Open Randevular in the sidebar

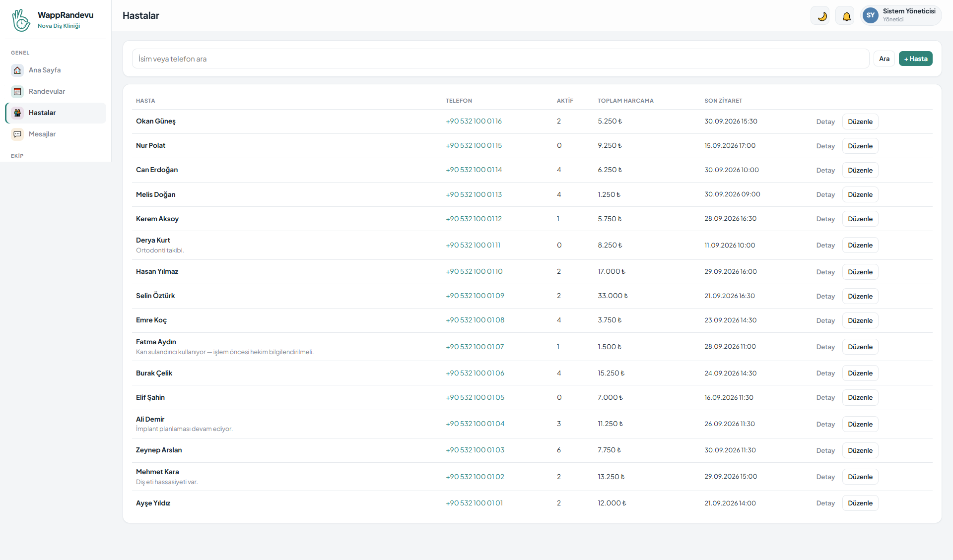coord(56,91)
